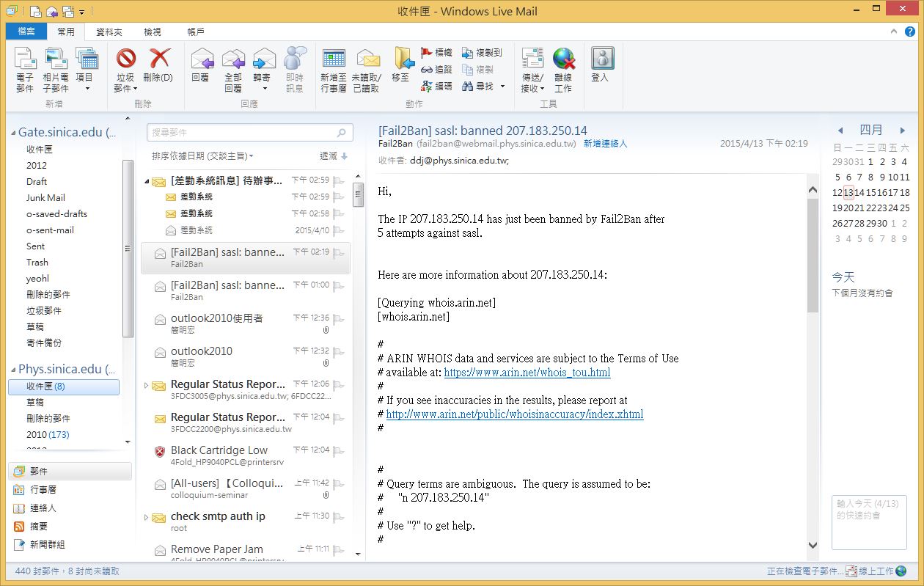924x586 pixels.
Task: Open instant message (即時訊息)
Action: coord(295,70)
